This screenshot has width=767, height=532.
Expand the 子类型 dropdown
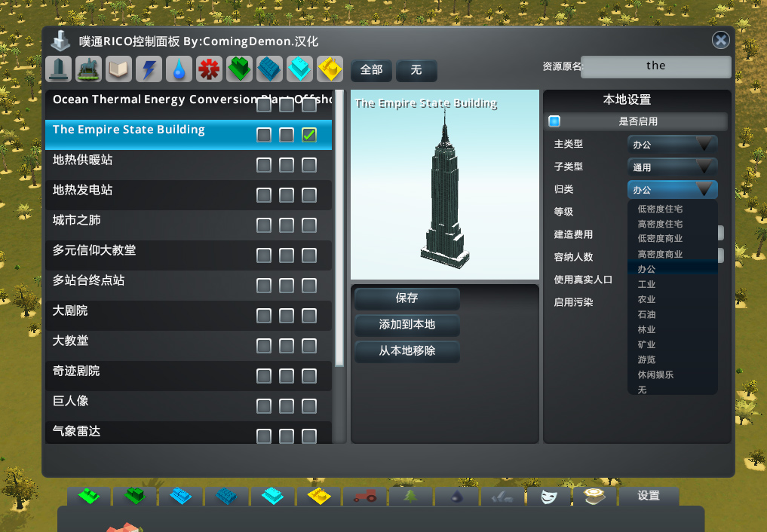pyautogui.click(x=672, y=167)
